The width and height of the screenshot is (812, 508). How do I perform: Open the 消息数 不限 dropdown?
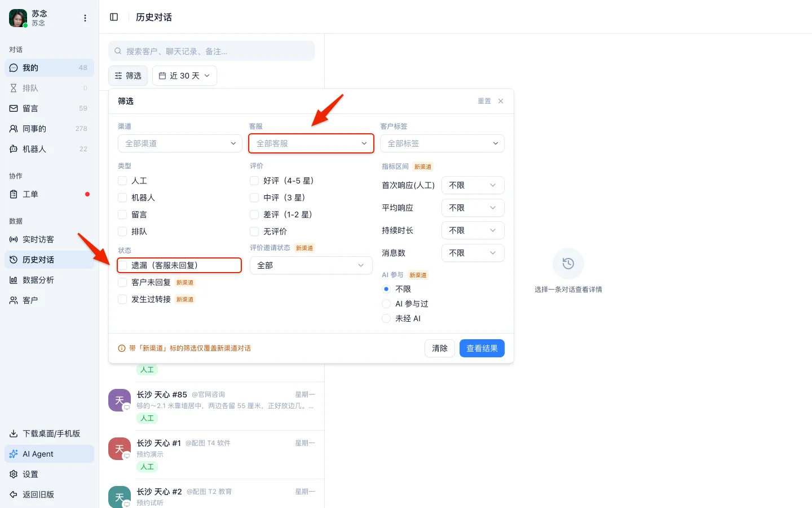473,253
